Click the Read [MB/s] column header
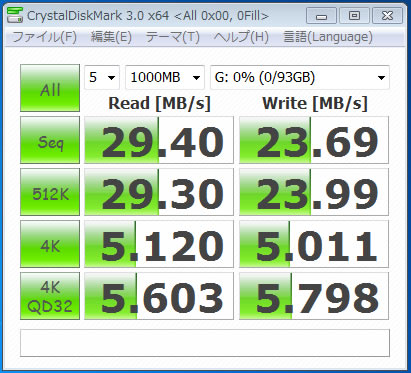The height and width of the screenshot is (373, 411). (x=159, y=103)
